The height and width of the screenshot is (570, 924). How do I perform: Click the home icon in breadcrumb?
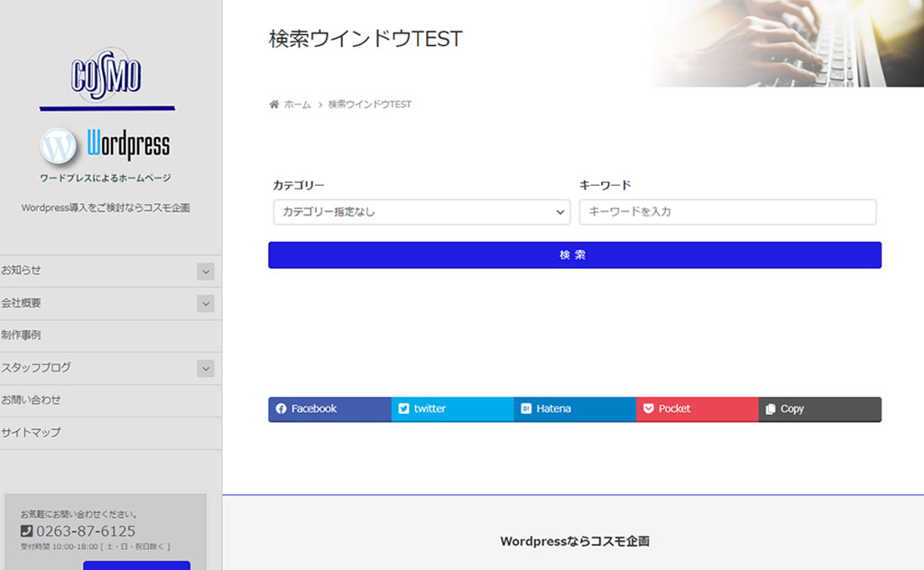click(274, 105)
